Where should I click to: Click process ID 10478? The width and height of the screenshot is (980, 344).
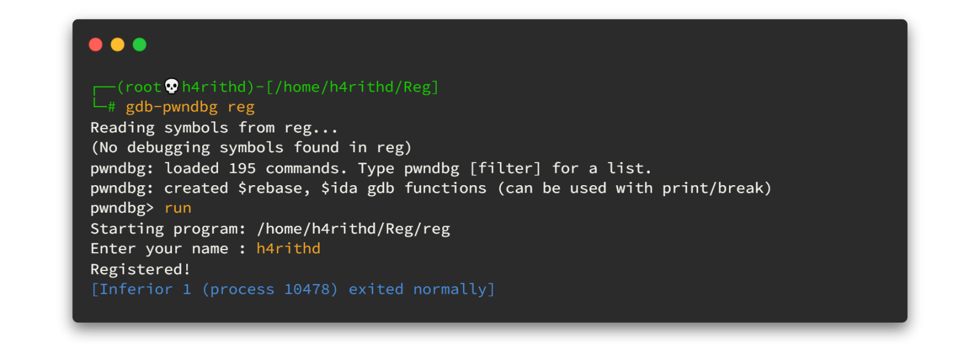[x=310, y=289]
